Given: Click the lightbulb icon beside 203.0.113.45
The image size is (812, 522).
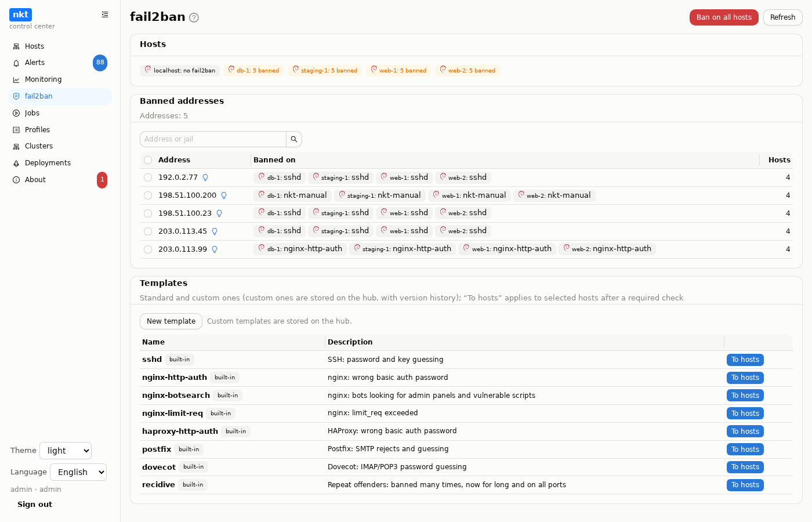Looking at the screenshot, I should point(215,231).
